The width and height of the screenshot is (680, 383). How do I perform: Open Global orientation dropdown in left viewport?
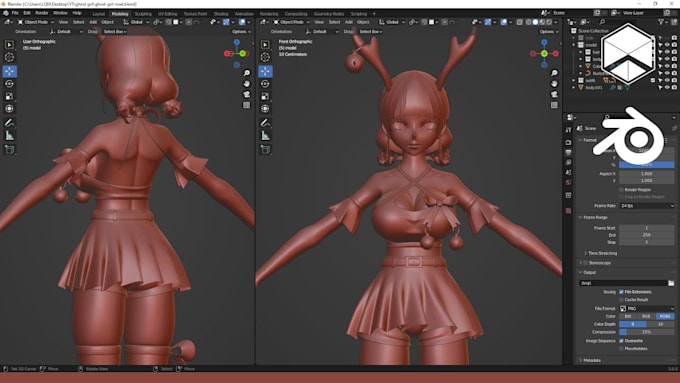click(x=136, y=22)
